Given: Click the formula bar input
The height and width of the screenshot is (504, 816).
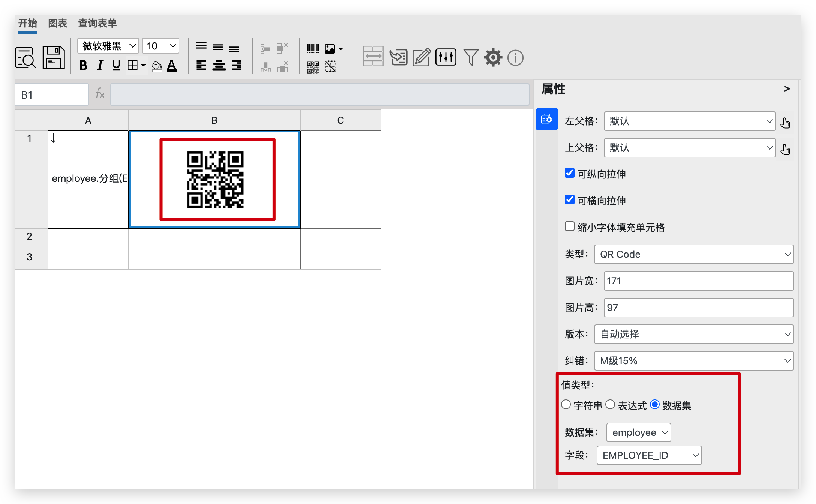Looking at the screenshot, I should [320, 94].
